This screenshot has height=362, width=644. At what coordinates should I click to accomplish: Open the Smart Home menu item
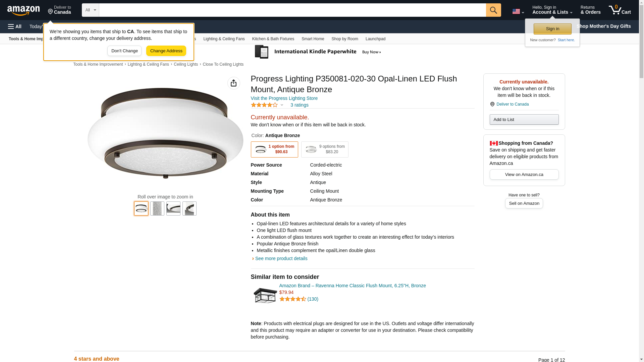pyautogui.click(x=313, y=39)
